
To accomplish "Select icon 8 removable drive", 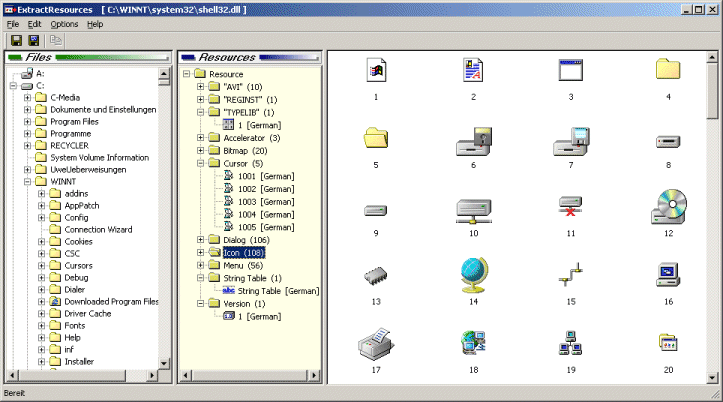I will (x=668, y=142).
